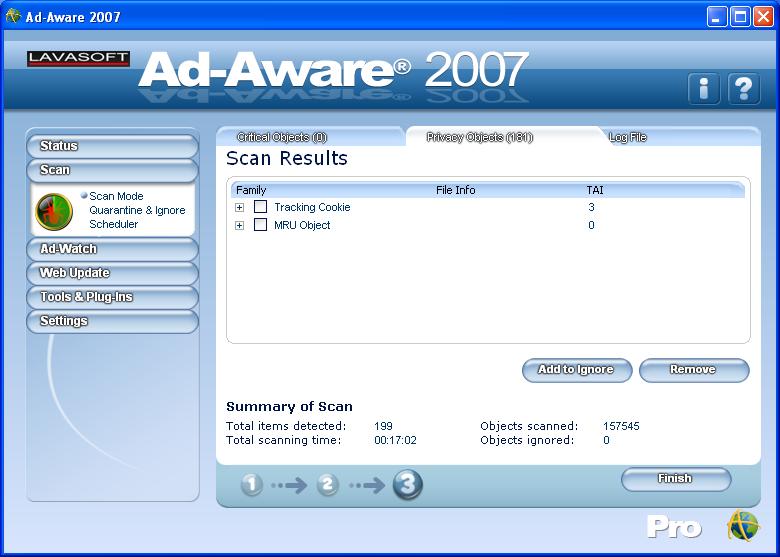Click scanning time value 00:17:02
Viewport: 780px width, 557px height.
click(395, 440)
